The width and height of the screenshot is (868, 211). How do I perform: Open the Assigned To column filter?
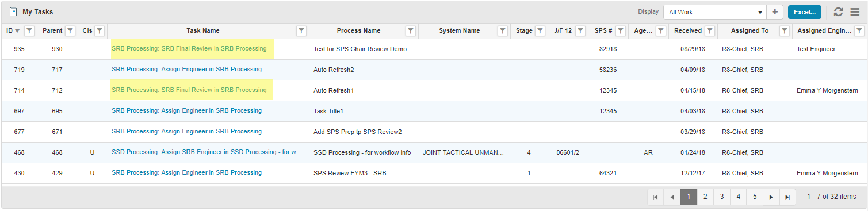pos(784,31)
